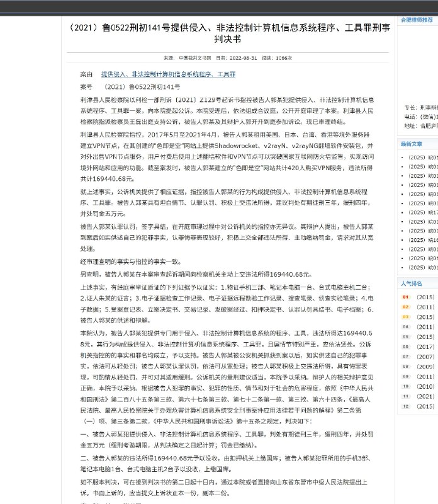Screen dimensions: 438x504
Task: Open the 提供侵入、非法控制计算机信息系统程序、工具罪 case-cause link
Action: (x=168, y=74)
